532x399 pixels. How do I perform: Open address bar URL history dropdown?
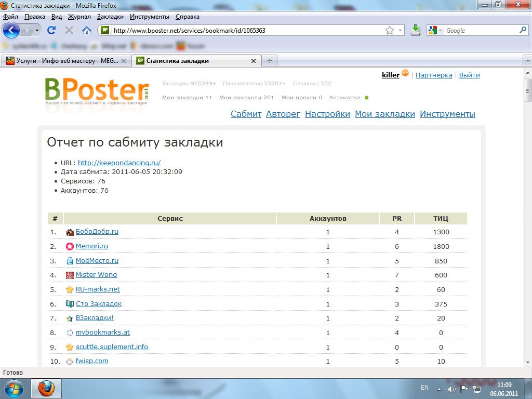[x=400, y=30]
